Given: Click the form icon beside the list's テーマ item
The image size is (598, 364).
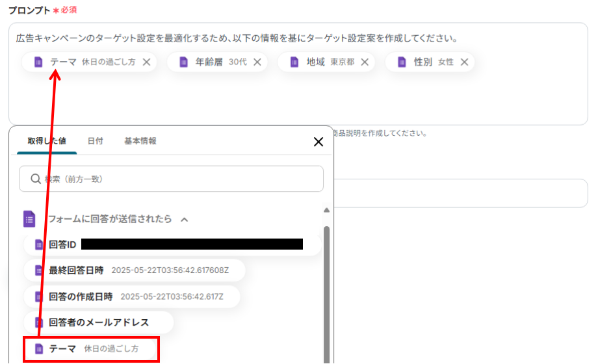Looking at the screenshot, I should pos(39,349).
